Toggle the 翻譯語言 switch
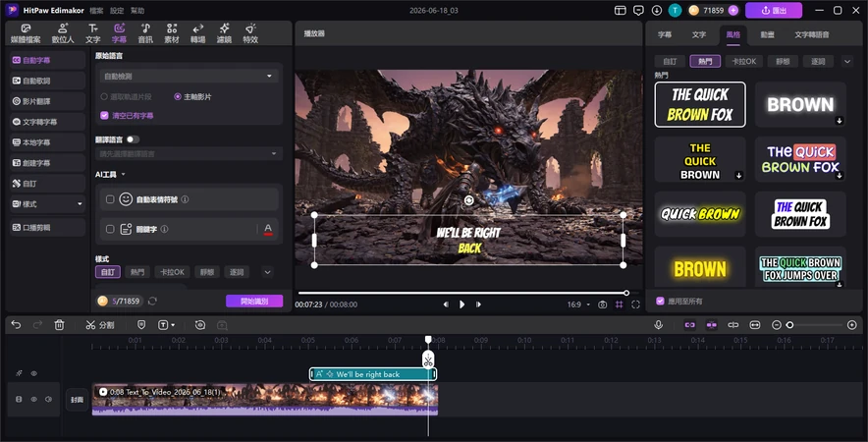868x442 pixels. (x=133, y=139)
